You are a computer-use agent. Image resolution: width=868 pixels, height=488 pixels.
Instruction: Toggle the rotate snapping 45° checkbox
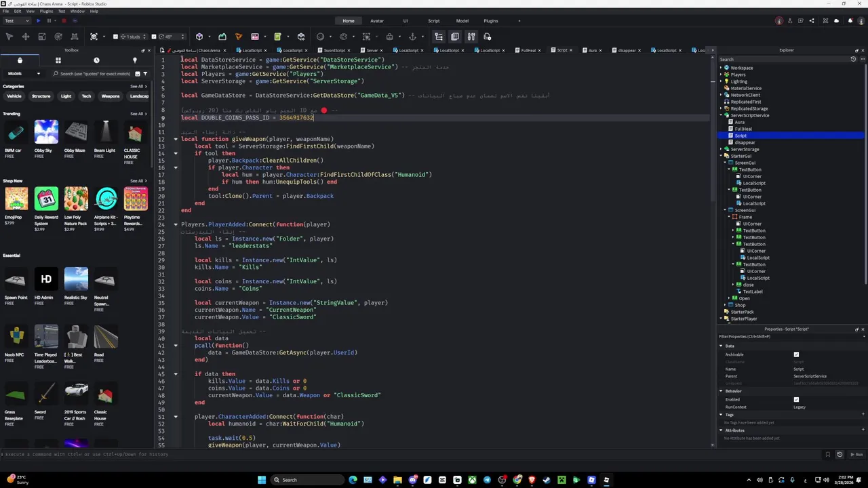pyautogui.click(x=154, y=37)
